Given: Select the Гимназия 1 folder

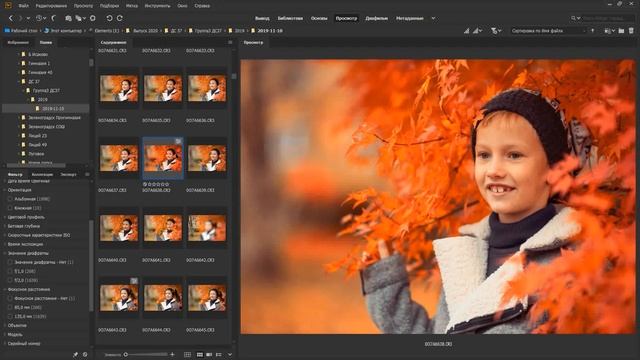Looking at the screenshot, I should point(39,63).
